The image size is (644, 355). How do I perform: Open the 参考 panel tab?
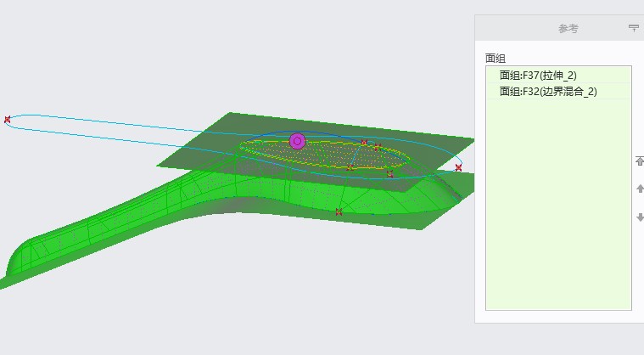568,28
